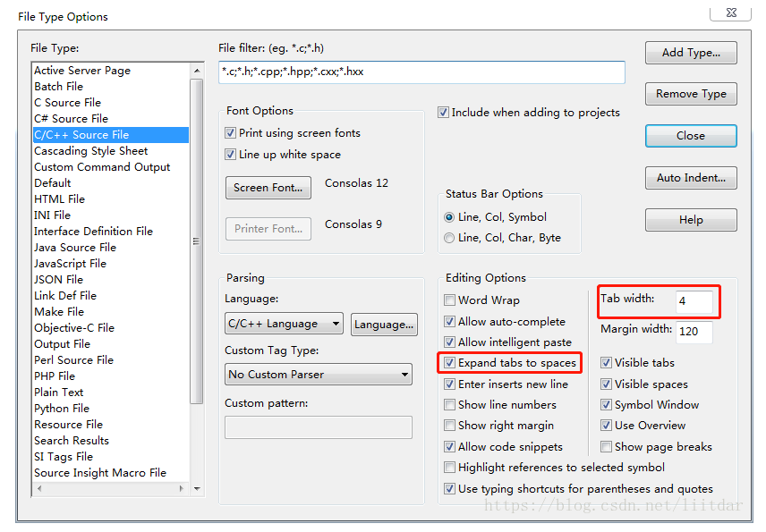Open the Auto Indent settings

point(690,178)
